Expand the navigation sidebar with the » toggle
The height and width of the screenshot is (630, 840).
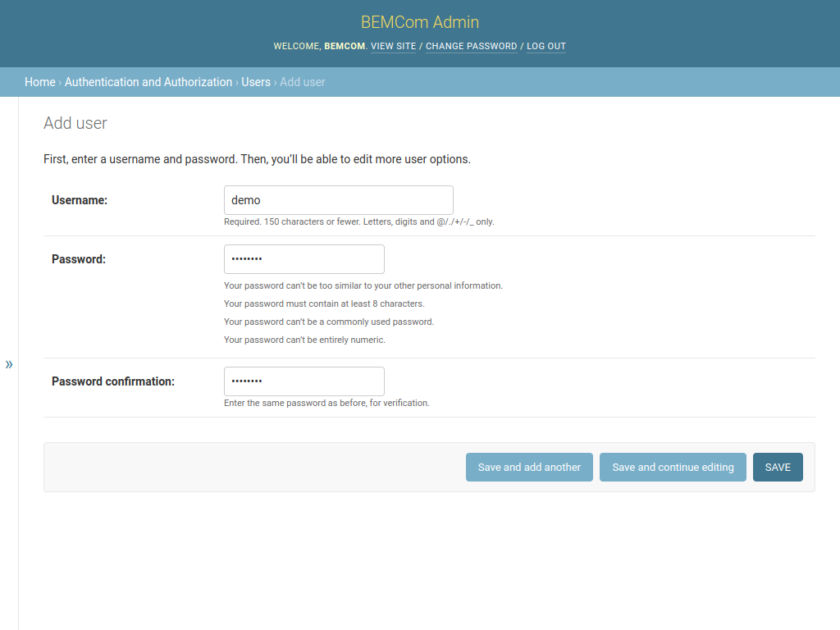pyautogui.click(x=9, y=365)
